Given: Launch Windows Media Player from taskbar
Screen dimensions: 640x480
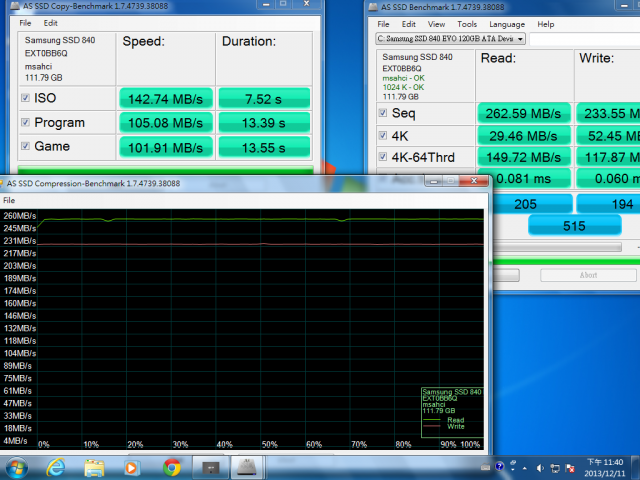Looking at the screenshot, I should 131,468.
